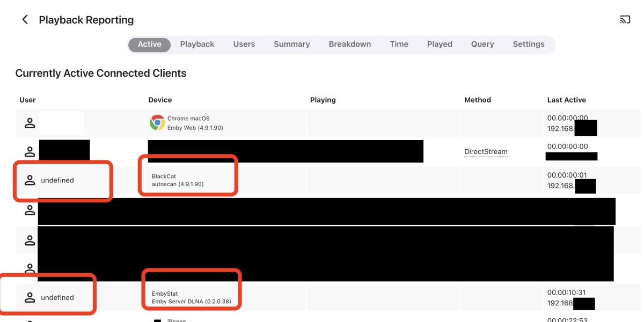Click the 'User' column header
Image resolution: width=644 pixels, height=322 pixels.
(x=27, y=100)
